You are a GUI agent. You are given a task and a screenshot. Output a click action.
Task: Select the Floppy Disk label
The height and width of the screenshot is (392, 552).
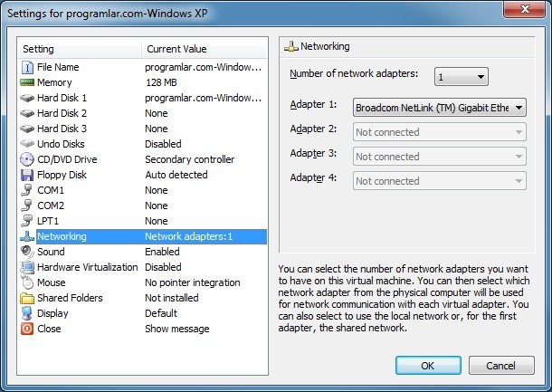[62, 175]
